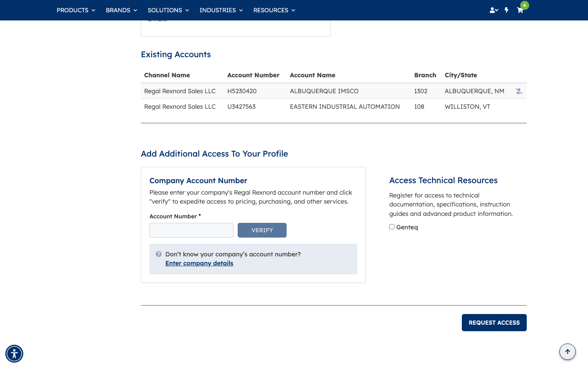The image size is (588, 368).
Task: Click the Account Name column header
Action: pyautogui.click(x=312, y=75)
